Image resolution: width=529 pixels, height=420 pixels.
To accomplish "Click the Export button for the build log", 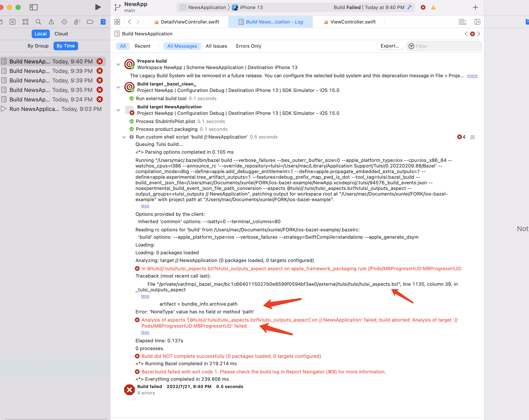I will tap(390, 46).
